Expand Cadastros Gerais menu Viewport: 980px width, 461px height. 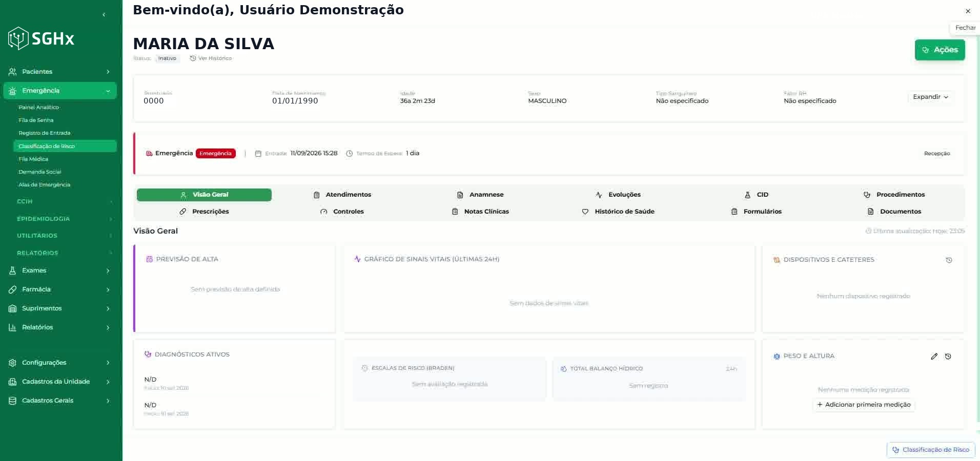(x=60, y=401)
